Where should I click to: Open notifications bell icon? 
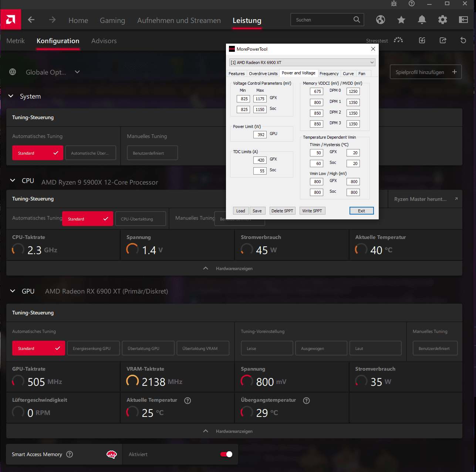point(422,20)
